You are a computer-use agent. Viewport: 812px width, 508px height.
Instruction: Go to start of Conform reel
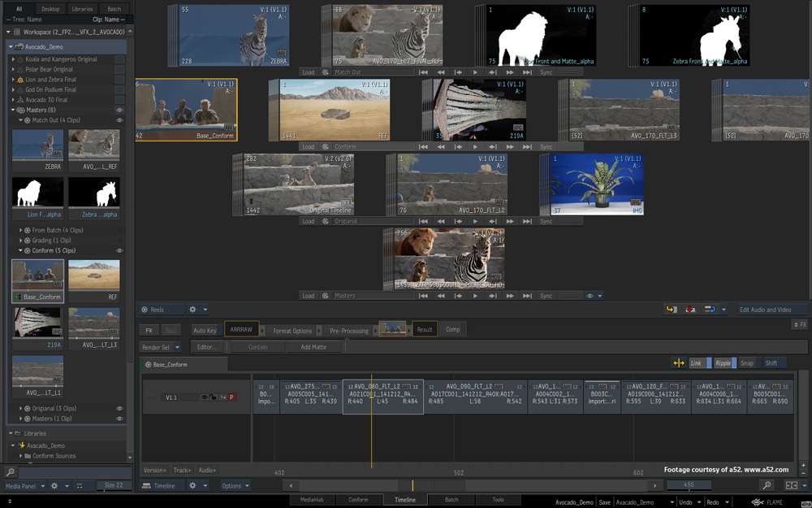[423, 146]
